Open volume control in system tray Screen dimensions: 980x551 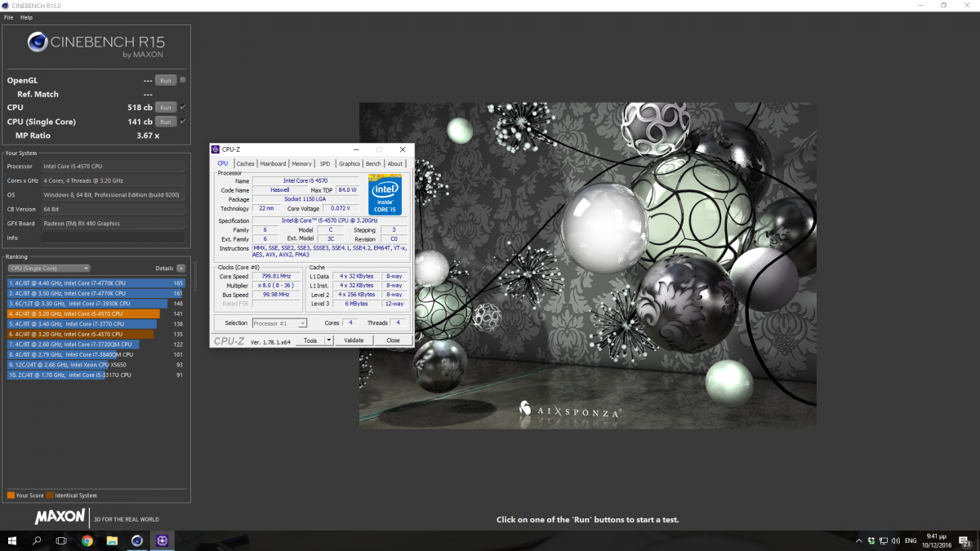coord(895,540)
